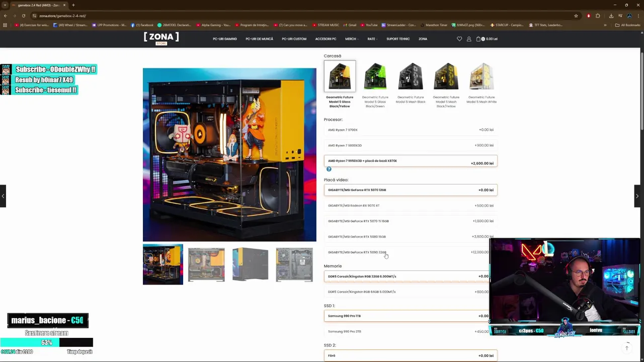Select GeForce RTX 5070 Ti 16GB option
The image size is (644, 362).
click(x=411, y=221)
